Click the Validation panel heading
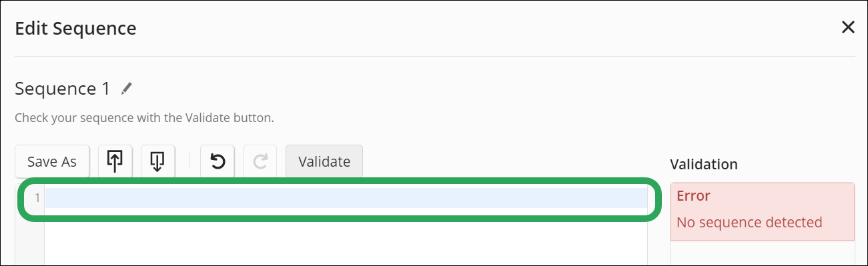The height and width of the screenshot is (266, 868). click(704, 164)
